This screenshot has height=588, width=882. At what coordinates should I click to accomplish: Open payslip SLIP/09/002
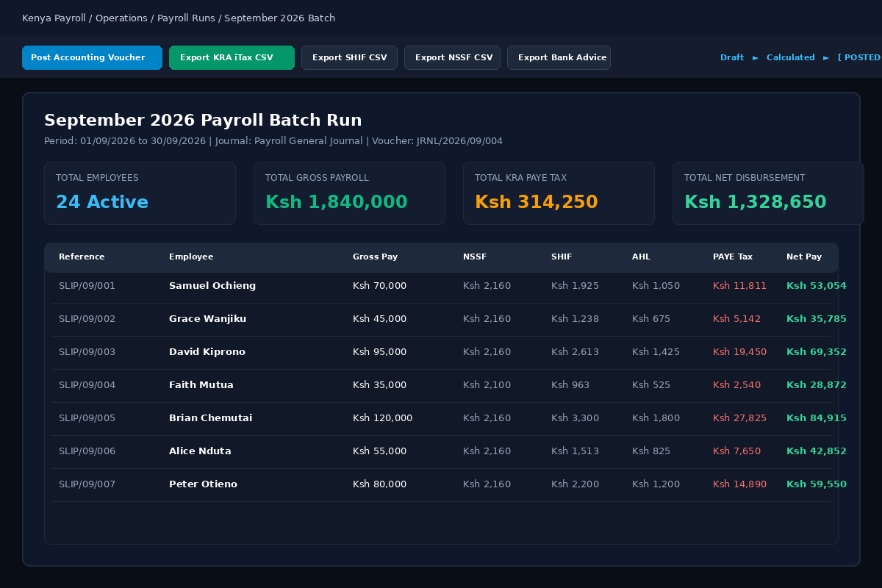[87, 319]
